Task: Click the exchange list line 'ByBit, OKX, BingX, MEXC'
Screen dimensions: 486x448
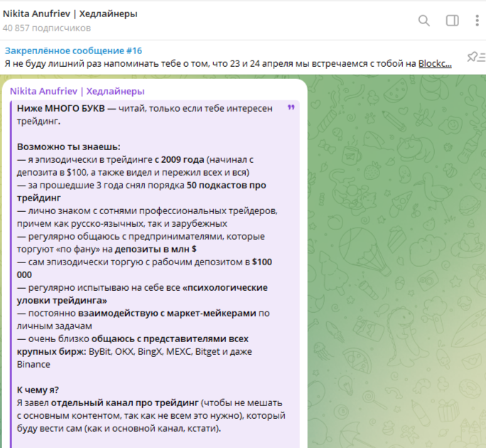Action: coord(141,352)
